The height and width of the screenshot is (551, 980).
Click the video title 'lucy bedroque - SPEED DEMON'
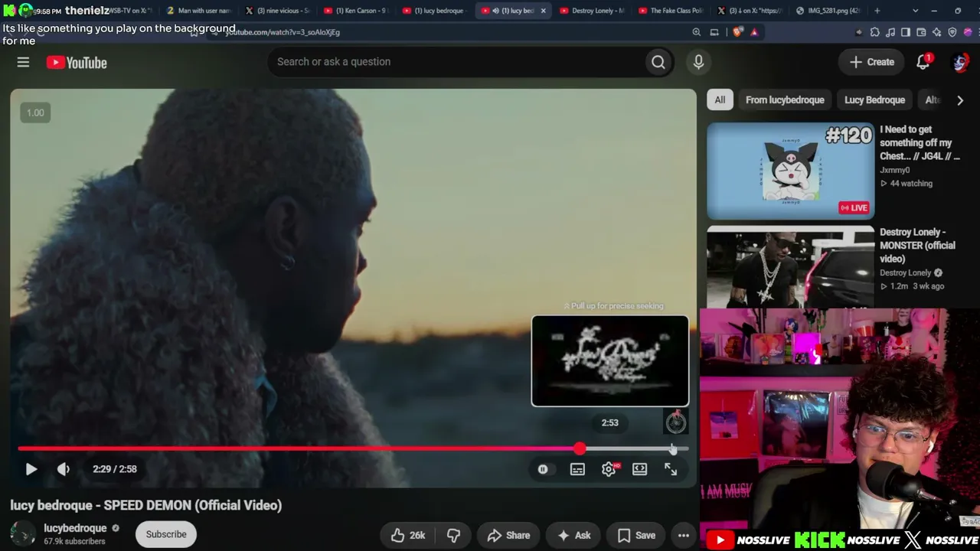(x=146, y=505)
